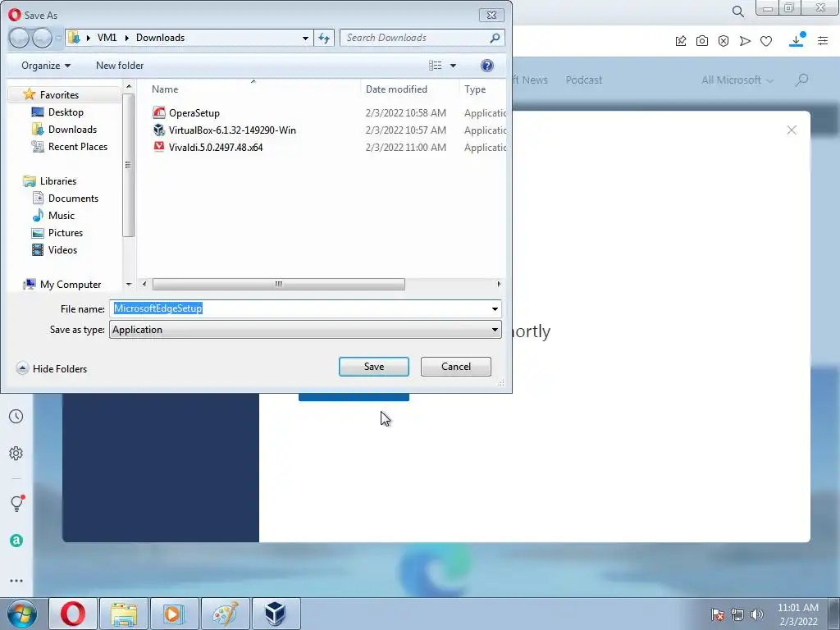Open Opera's Easy setup icon
The width and height of the screenshot is (840, 630).
tap(823, 41)
